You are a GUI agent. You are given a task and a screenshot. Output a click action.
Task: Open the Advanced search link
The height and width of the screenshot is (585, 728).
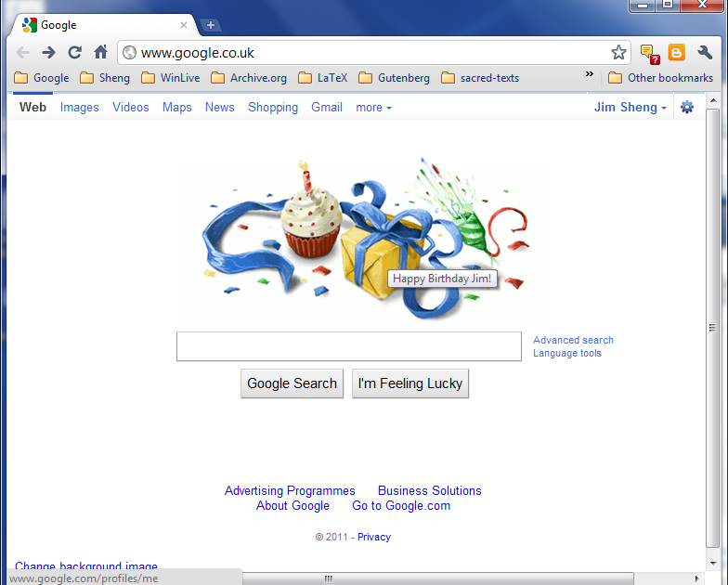click(x=573, y=340)
